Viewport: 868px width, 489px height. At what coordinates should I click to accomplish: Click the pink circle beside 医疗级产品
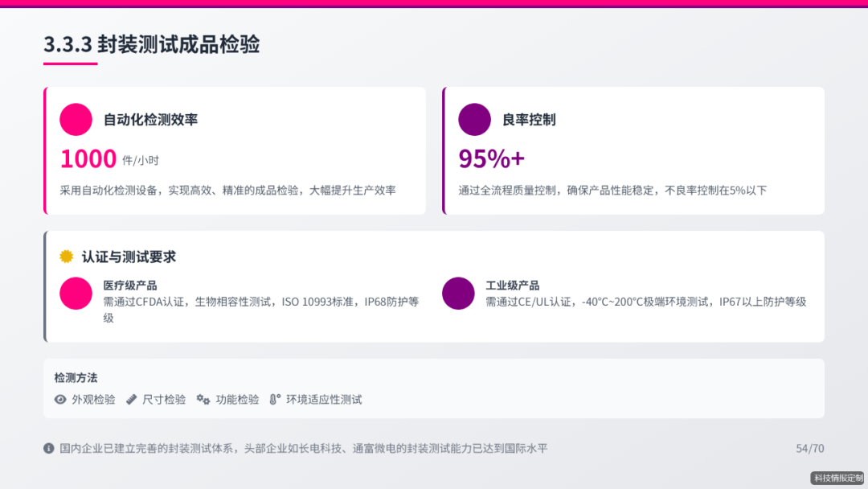76,294
